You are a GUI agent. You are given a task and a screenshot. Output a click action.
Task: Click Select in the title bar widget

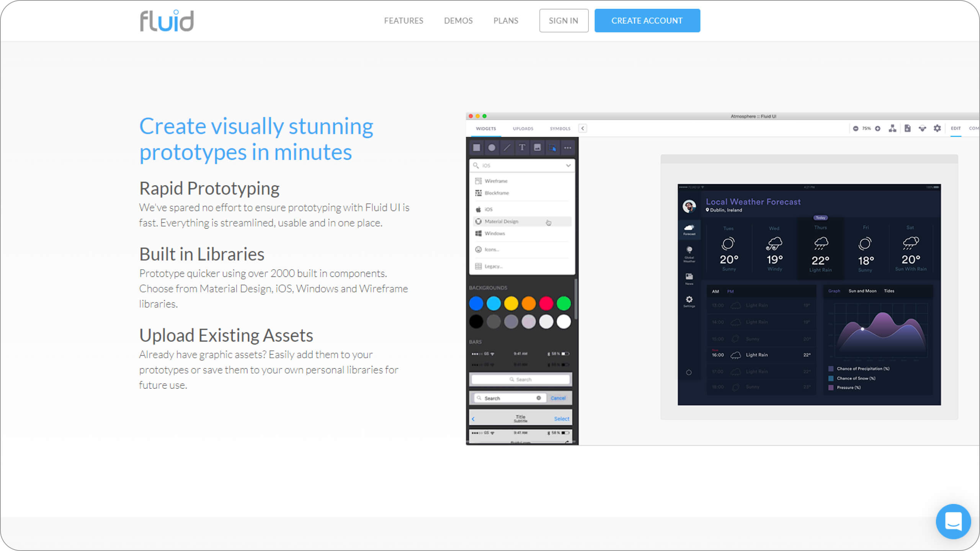coord(562,419)
